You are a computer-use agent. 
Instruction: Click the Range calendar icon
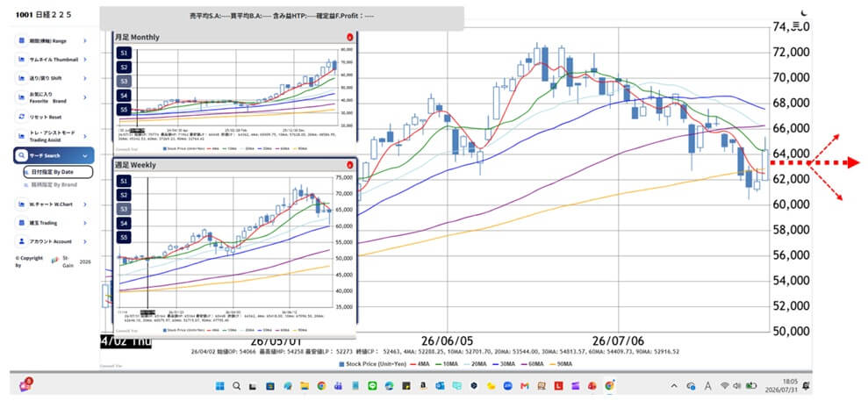(22, 41)
